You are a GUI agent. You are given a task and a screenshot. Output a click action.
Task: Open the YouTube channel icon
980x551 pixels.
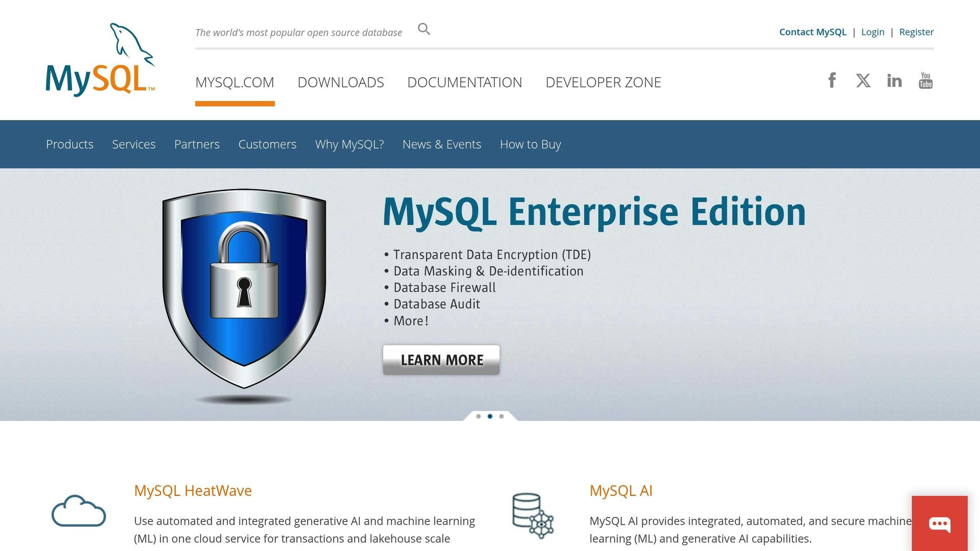[x=925, y=81]
